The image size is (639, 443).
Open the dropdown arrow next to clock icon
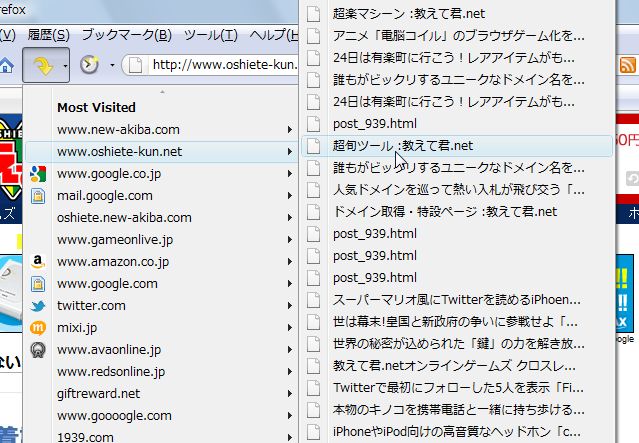coord(112,65)
